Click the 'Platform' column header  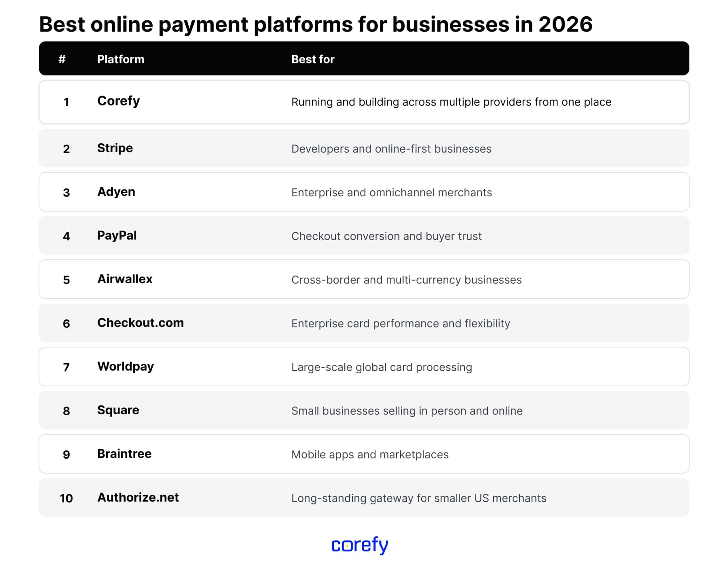coord(120,59)
